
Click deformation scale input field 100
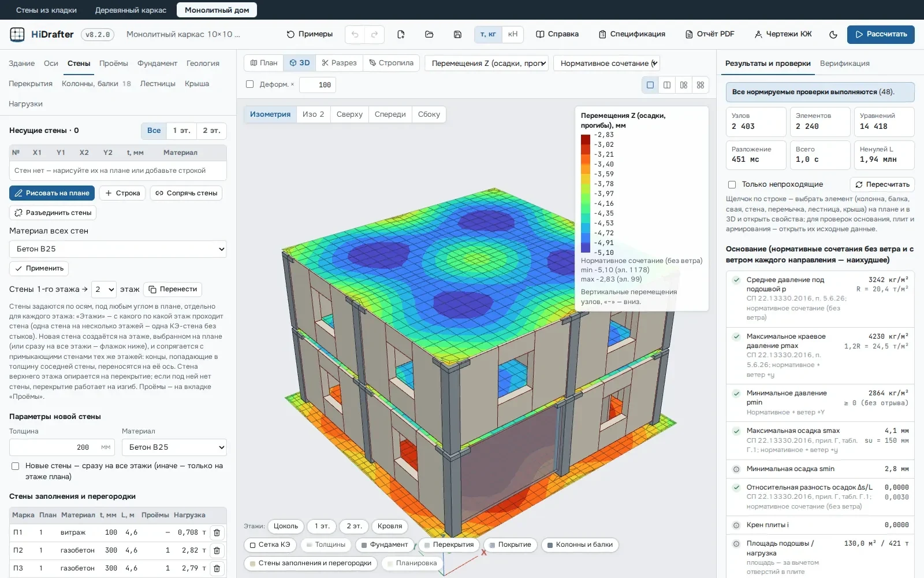click(x=318, y=85)
